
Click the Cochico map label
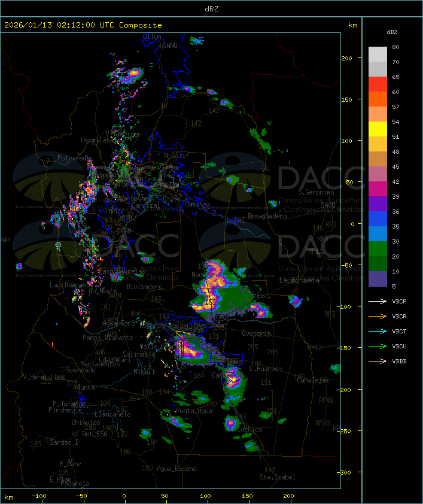point(249,429)
